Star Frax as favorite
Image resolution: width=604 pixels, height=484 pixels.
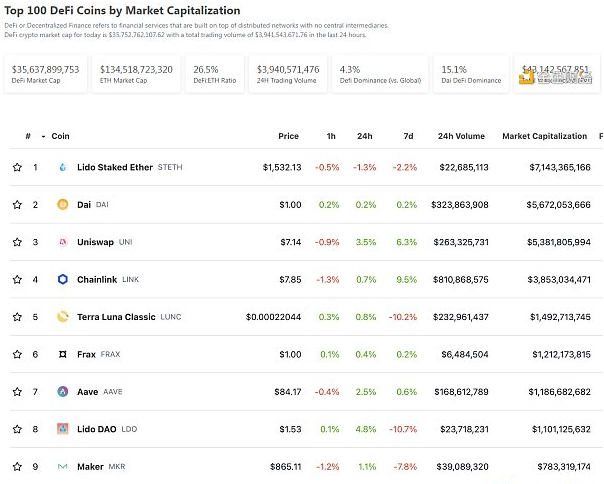[x=17, y=354]
